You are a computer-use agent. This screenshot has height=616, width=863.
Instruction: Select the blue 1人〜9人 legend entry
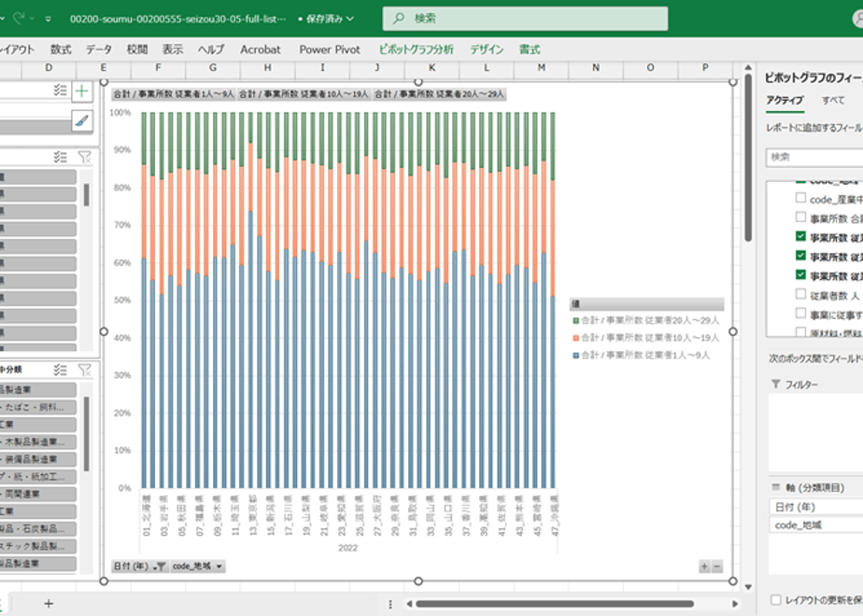click(x=642, y=356)
